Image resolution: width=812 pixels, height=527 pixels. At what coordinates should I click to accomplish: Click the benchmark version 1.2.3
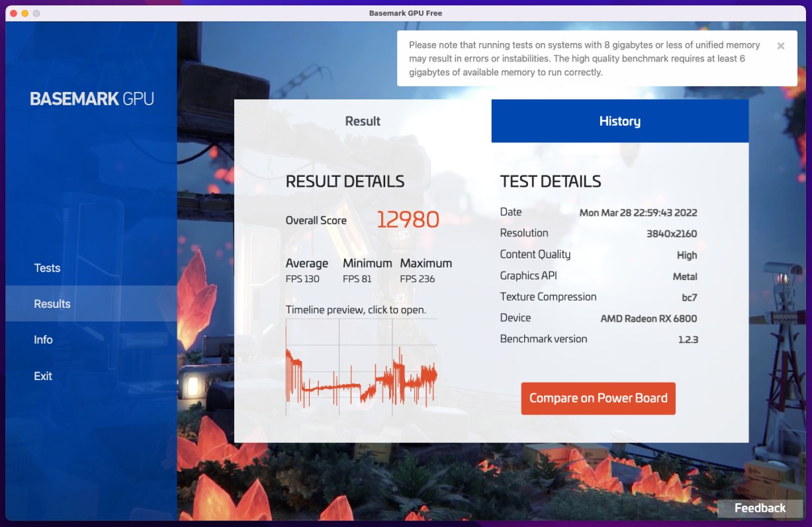(x=688, y=340)
